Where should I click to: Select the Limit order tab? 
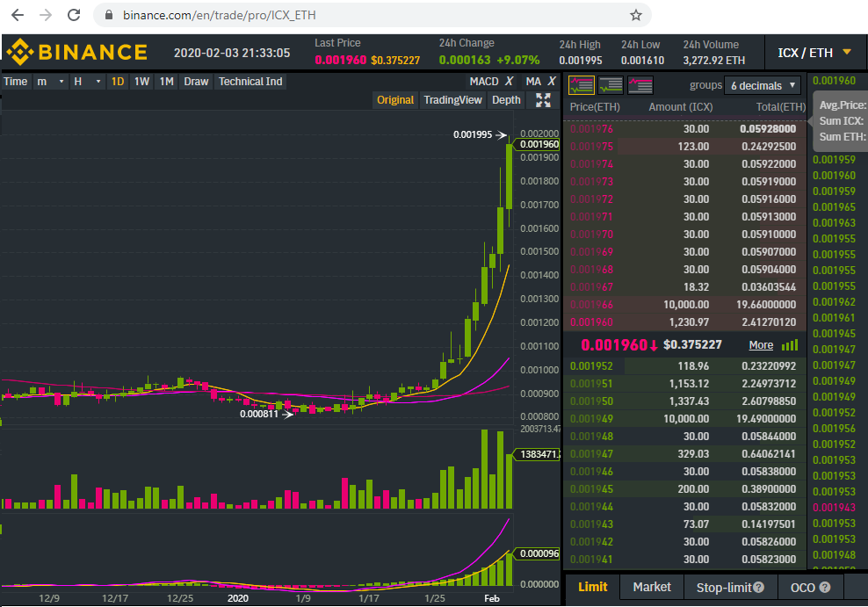pos(592,587)
